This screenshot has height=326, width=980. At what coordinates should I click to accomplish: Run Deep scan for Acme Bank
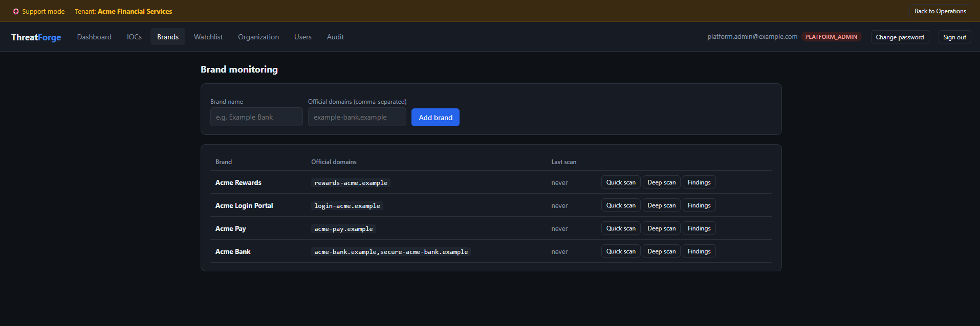661,251
